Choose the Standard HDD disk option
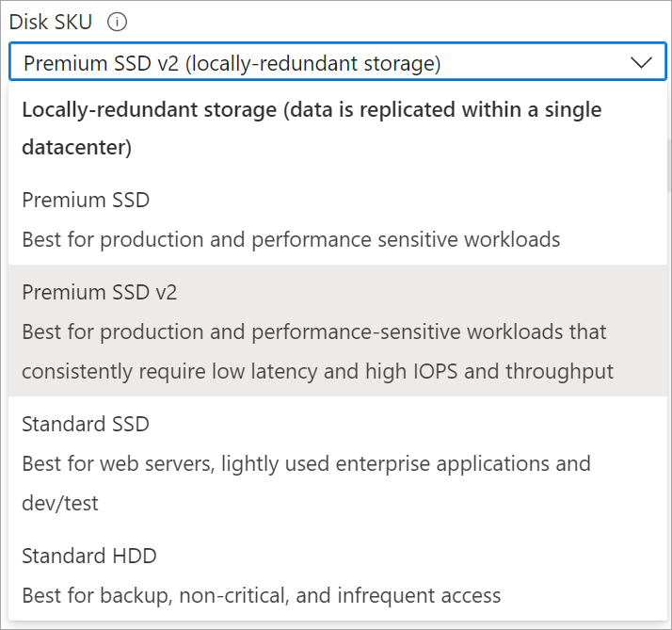This screenshot has height=630, width=672. [88, 556]
